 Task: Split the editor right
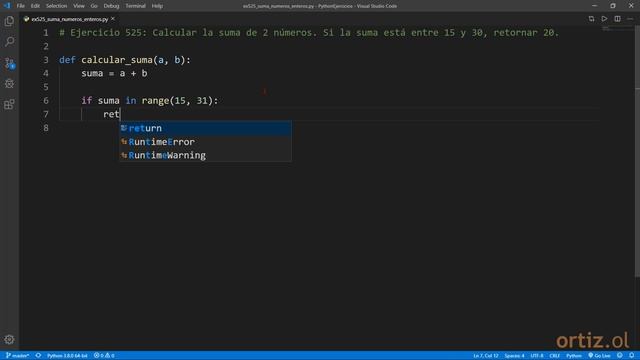click(617, 19)
